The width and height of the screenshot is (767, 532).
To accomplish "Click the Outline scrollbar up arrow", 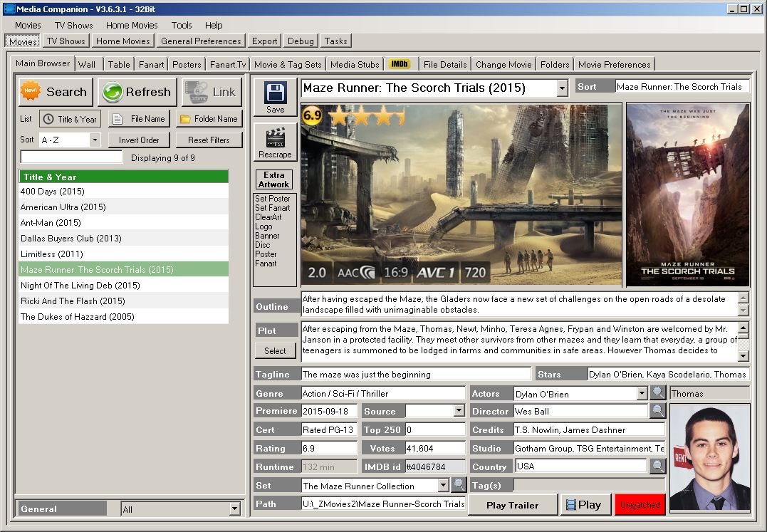I will click(743, 297).
